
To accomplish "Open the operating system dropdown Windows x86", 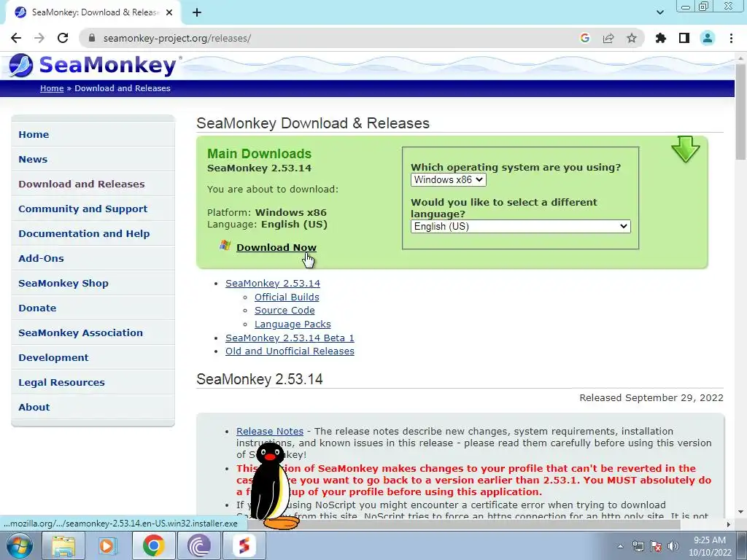I will point(449,179).
